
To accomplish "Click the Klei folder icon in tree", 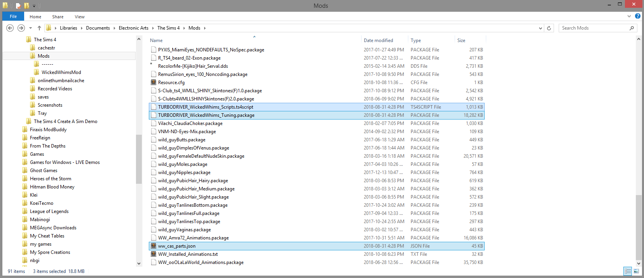I will pos(25,195).
